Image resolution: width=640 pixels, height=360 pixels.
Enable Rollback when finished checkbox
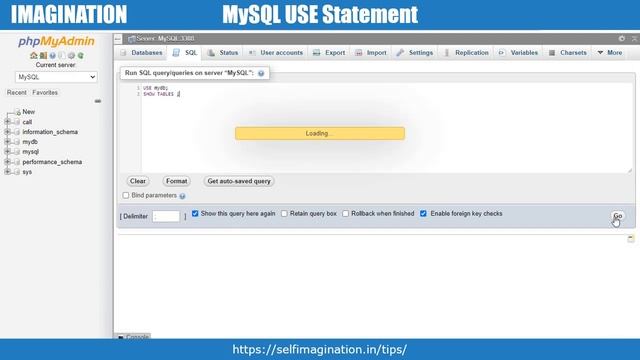345,213
